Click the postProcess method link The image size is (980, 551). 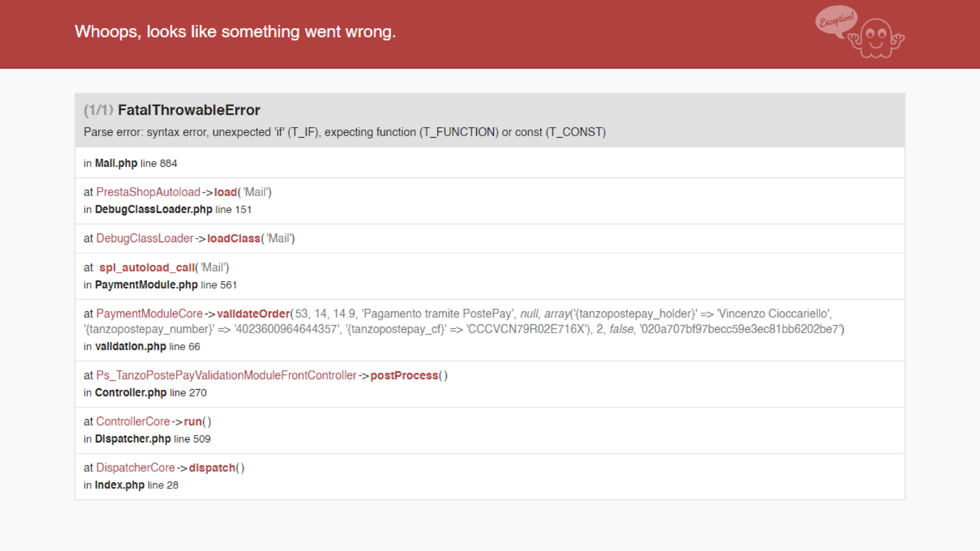[x=404, y=375]
